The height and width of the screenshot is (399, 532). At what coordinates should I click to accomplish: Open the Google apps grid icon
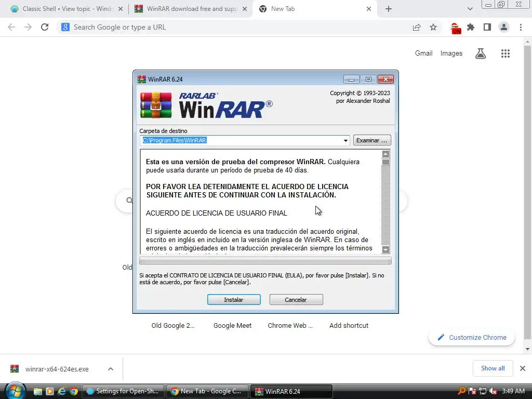pyautogui.click(x=506, y=54)
